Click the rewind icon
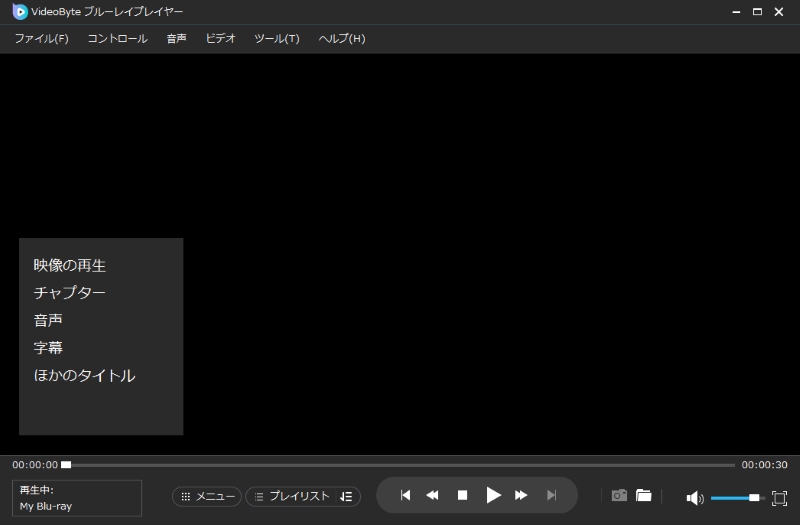 point(433,495)
